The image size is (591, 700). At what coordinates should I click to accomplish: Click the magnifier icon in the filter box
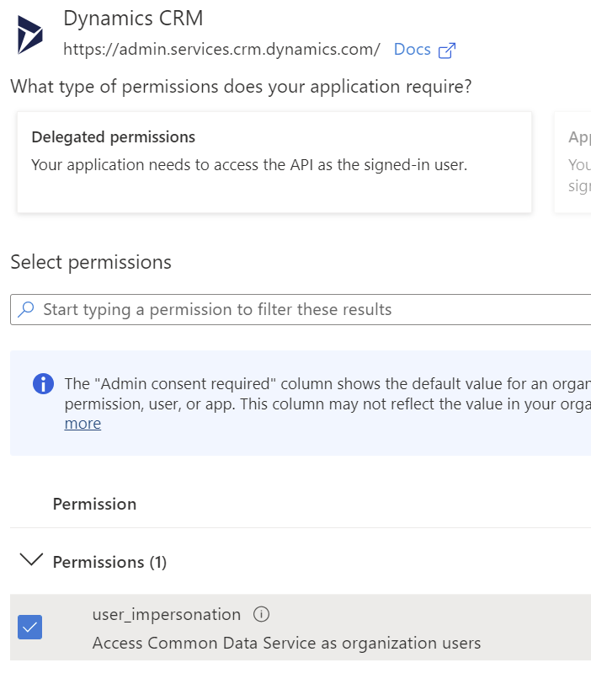pos(27,309)
